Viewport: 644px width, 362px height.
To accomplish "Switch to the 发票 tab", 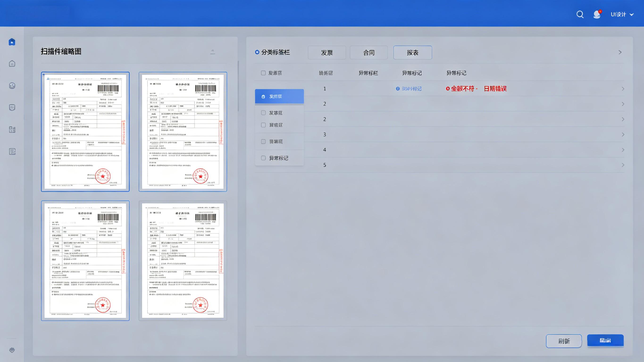I will click(327, 53).
